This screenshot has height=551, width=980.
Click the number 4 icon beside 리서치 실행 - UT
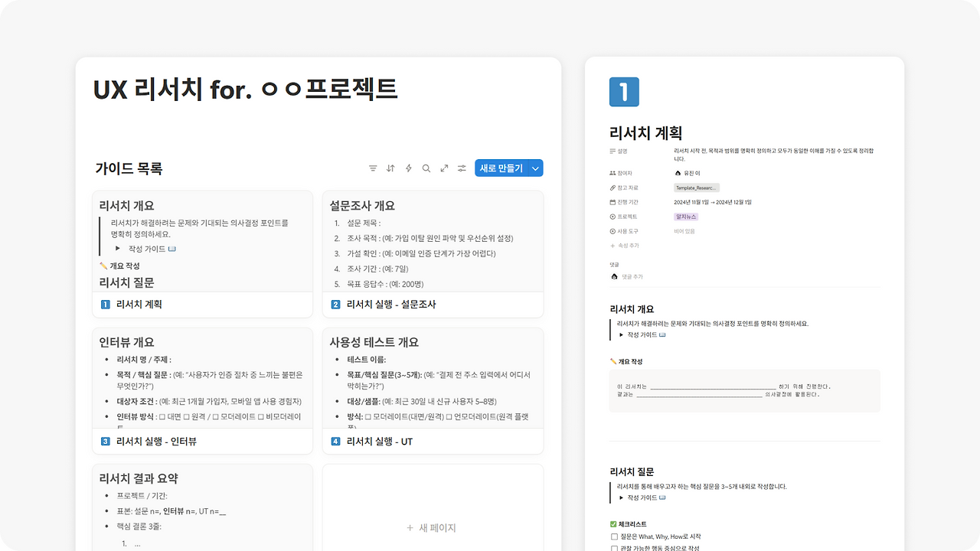[336, 442]
